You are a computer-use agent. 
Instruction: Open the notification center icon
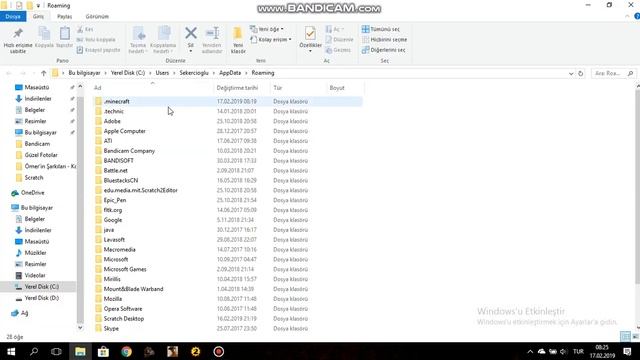[627, 351]
